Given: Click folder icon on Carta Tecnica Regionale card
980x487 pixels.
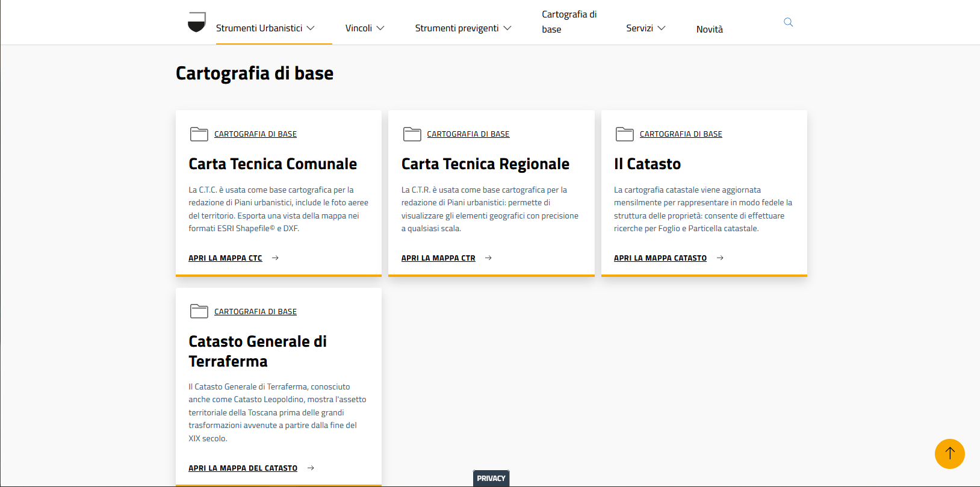Looking at the screenshot, I should (x=412, y=134).
